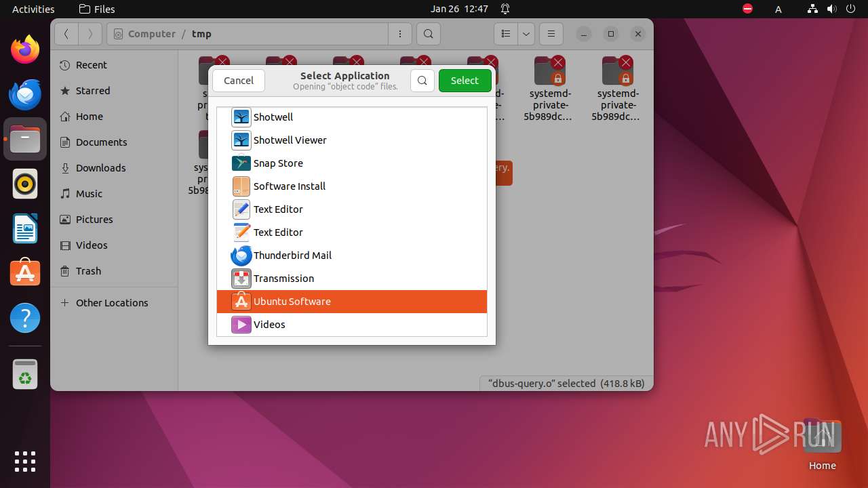Open notifications bell in top bar
Image resolution: width=868 pixels, height=488 pixels.
(x=505, y=9)
